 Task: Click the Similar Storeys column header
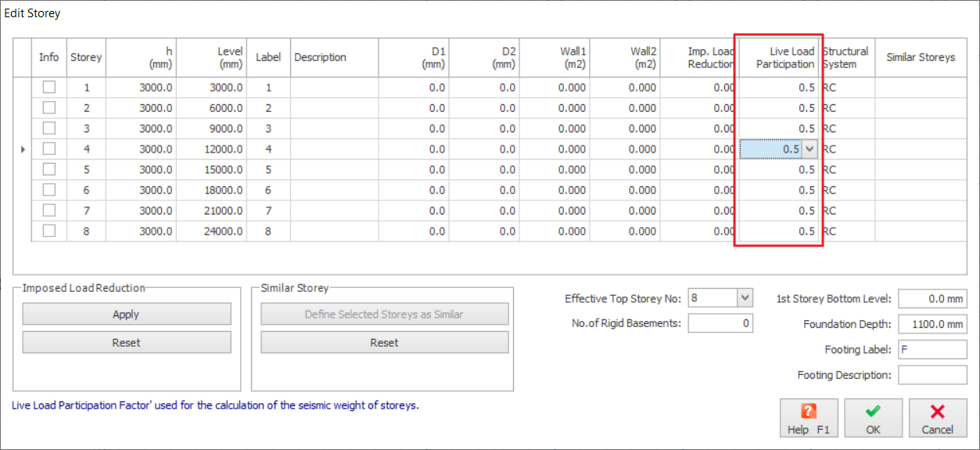[x=921, y=57]
